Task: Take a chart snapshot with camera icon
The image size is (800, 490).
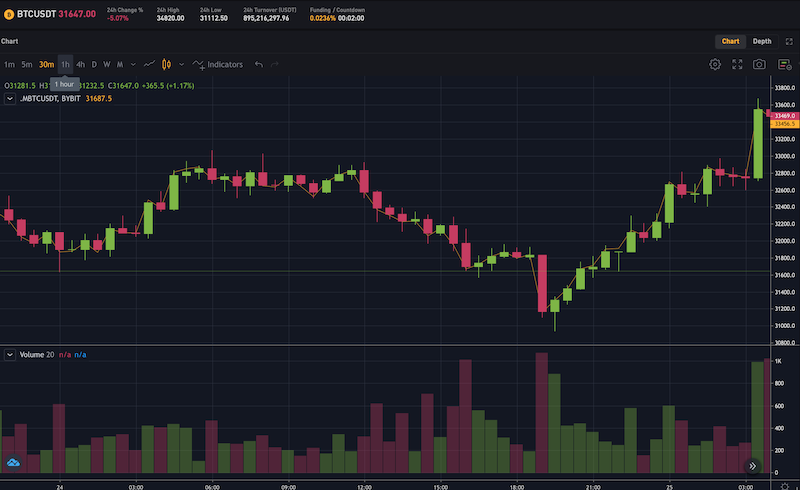Action: 760,64
